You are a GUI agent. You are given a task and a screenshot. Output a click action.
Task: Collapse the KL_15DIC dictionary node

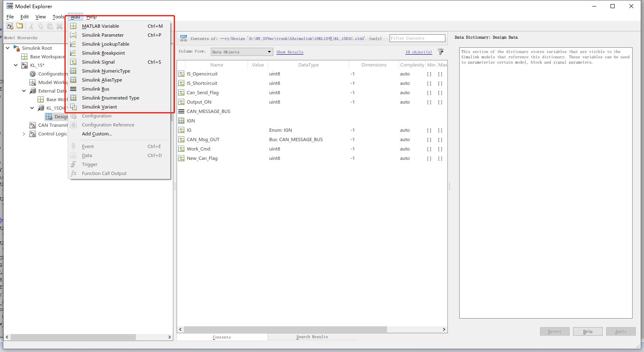(x=32, y=108)
